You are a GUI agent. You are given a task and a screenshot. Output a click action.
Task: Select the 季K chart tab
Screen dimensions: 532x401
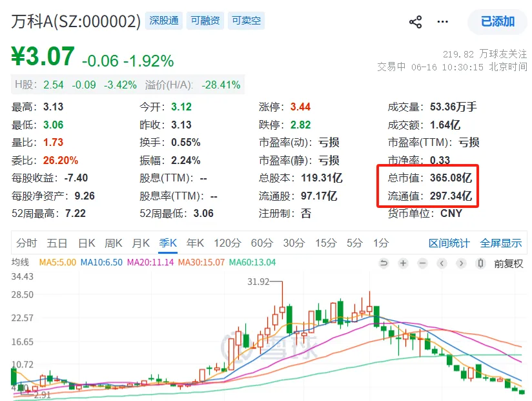point(168,243)
